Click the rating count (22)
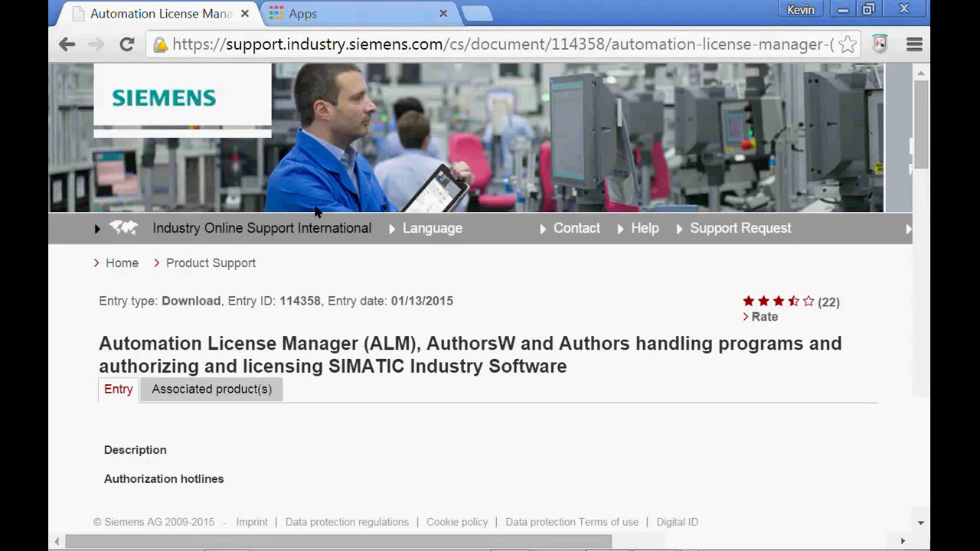This screenshot has height=551, width=980. pyautogui.click(x=828, y=302)
